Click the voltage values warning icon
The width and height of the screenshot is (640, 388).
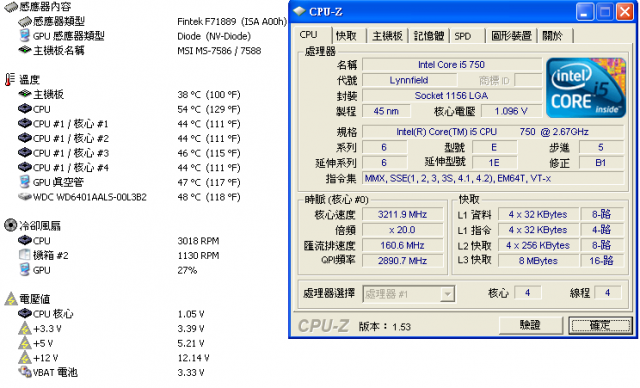(11, 299)
